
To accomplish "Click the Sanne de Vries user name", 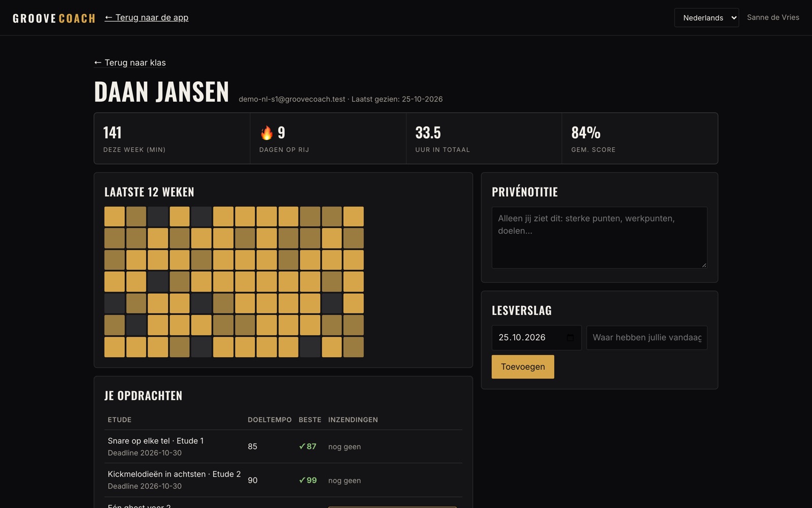I will [x=773, y=17].
